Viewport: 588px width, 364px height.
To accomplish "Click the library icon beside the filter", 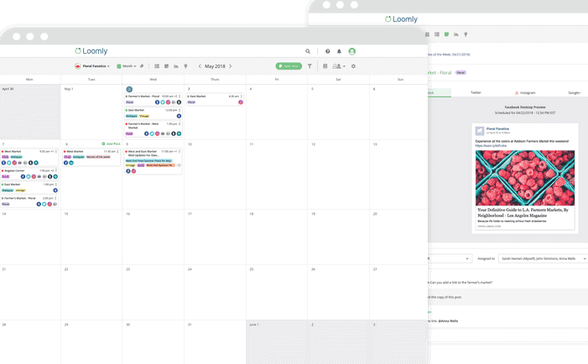I will coord(325,66).
